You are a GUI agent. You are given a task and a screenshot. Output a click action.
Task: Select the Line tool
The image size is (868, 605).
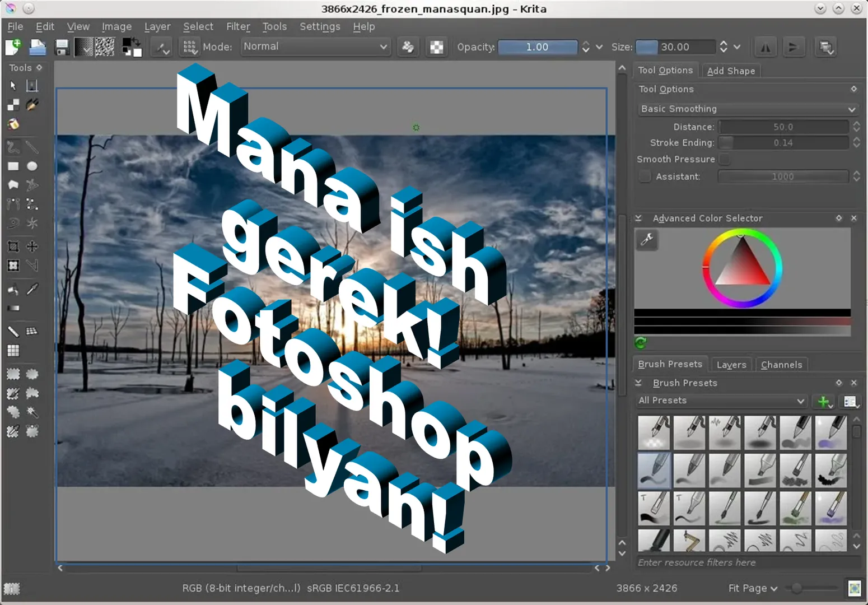pyautogui.click(x=32, y=147)
